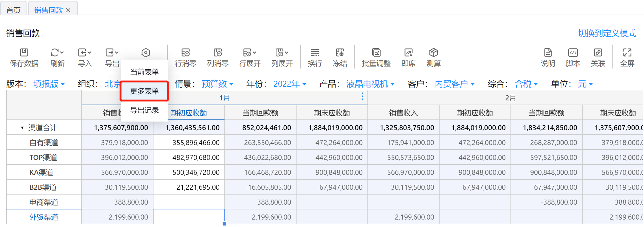
Task: Open the Year 2022年 dropdown
Action: (x=290, y=84)
